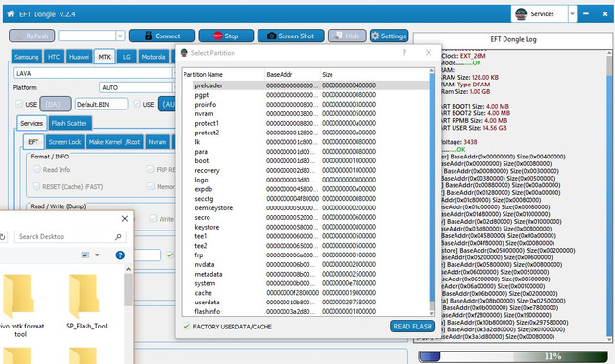Select the Services sub-tab
This screenshot has width=615, height=364.
pyautogui.click(x=32, y=123)
